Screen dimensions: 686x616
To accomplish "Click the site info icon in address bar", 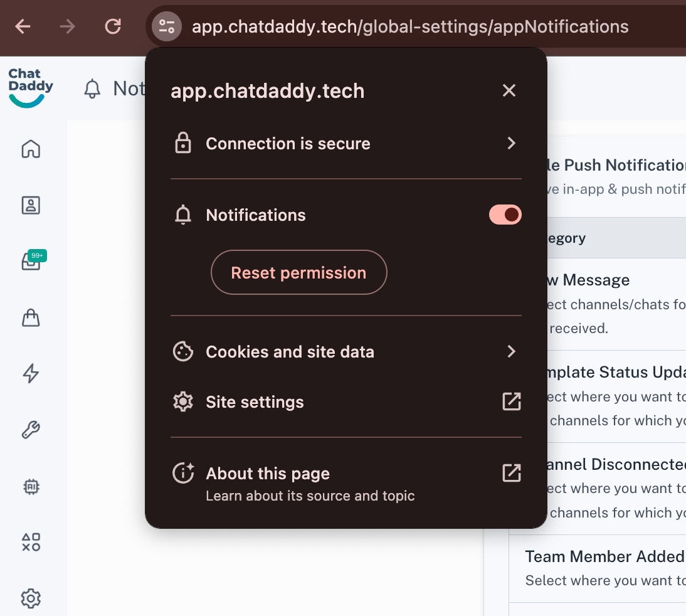I will coord(166,26).
